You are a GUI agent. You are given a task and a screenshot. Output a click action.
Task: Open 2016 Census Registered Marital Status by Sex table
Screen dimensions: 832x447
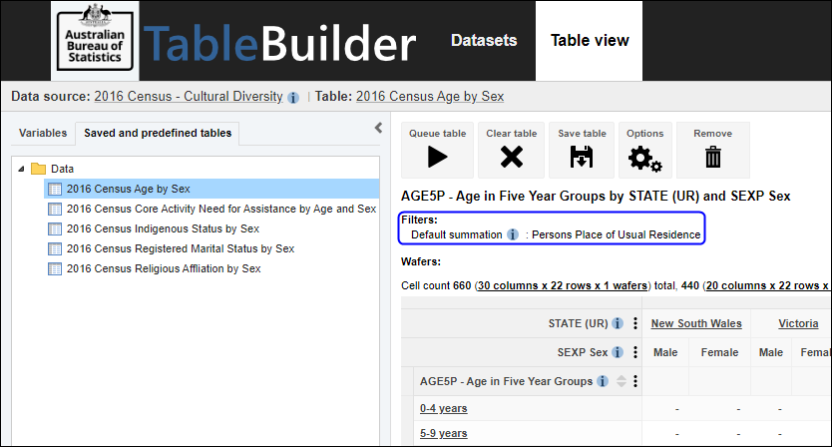coord(180,248)
